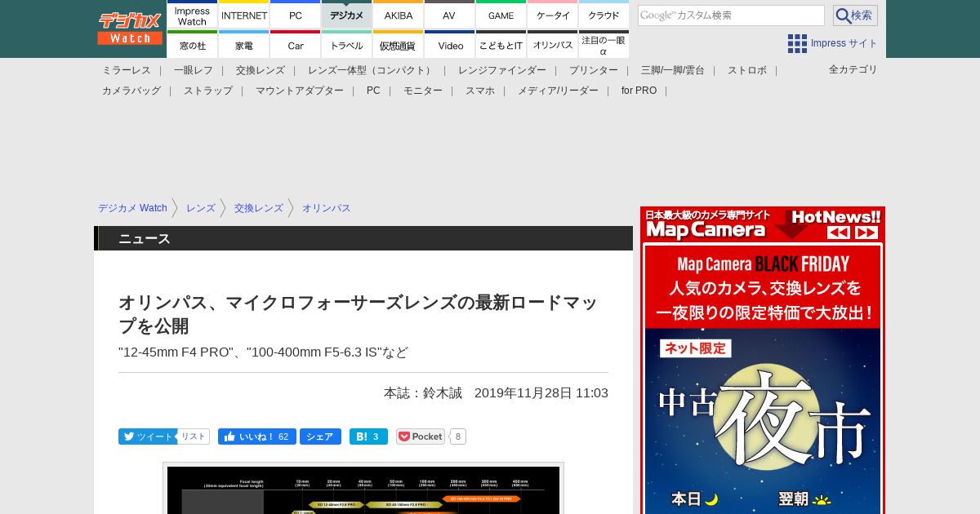Click the search magnifier 検索 button
The height and width of the screenshot is (514, 980).
(x=855, y=16)
